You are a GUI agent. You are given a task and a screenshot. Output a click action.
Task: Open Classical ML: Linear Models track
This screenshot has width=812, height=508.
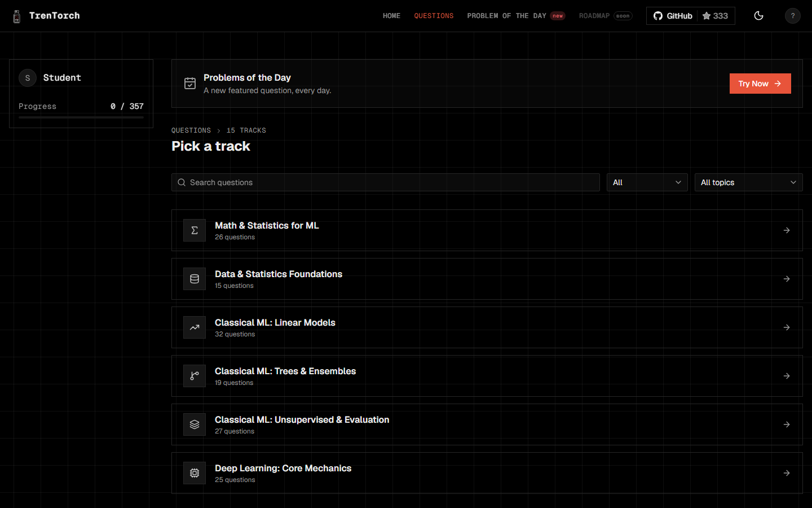click(x=487, y=327)
